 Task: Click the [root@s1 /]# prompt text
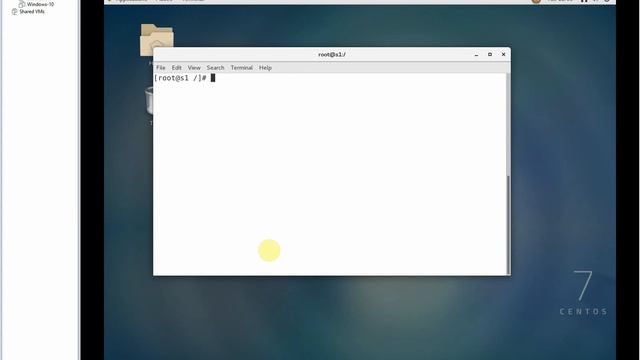coord(180,78)
